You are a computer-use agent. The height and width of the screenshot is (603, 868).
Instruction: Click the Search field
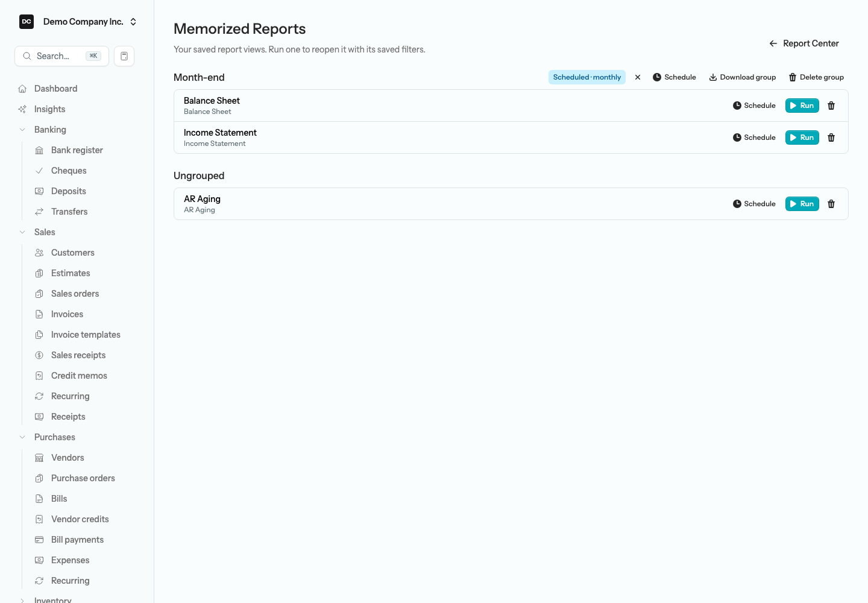point(61,56)
